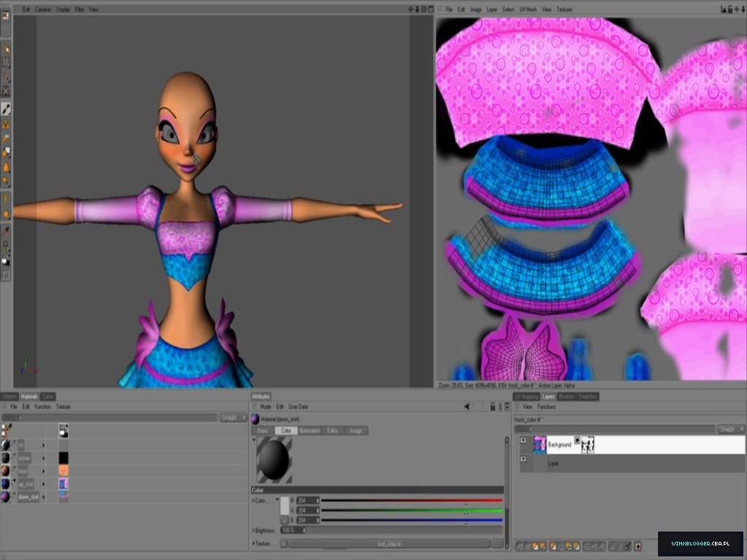Click the Basic button in Attributes
The height and width of the screenshot is (560, 747).
click(x=263, y=430)
